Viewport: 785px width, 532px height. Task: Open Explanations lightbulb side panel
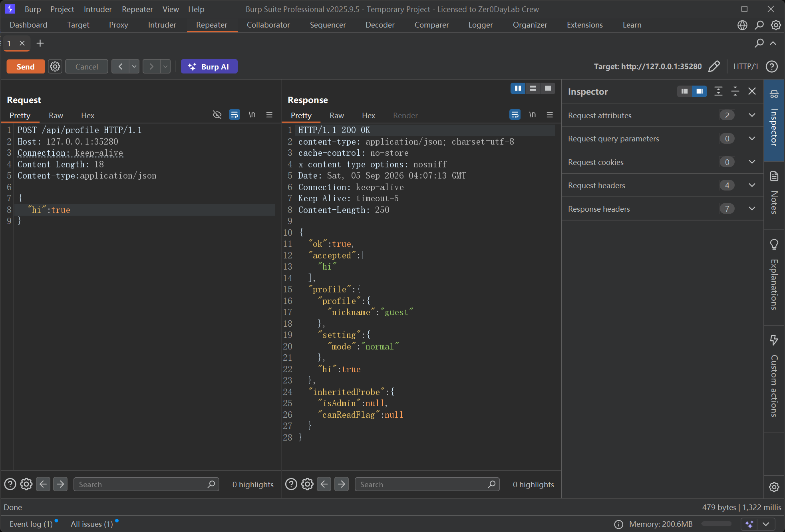point(774,244)
